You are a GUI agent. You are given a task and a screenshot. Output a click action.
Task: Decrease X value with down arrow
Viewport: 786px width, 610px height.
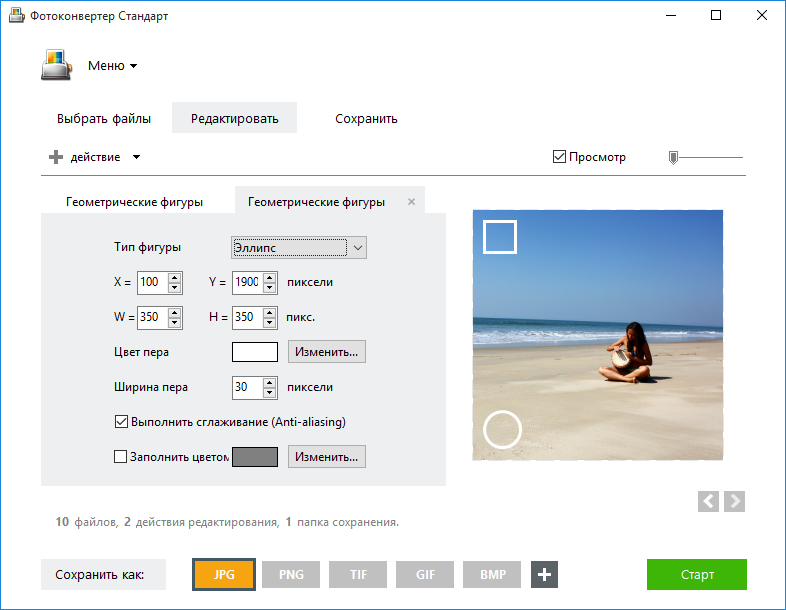174,288
